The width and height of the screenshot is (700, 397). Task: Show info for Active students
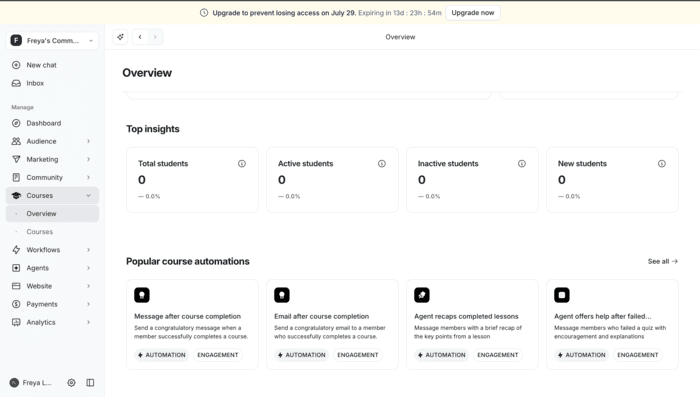[x=382, y=164]
